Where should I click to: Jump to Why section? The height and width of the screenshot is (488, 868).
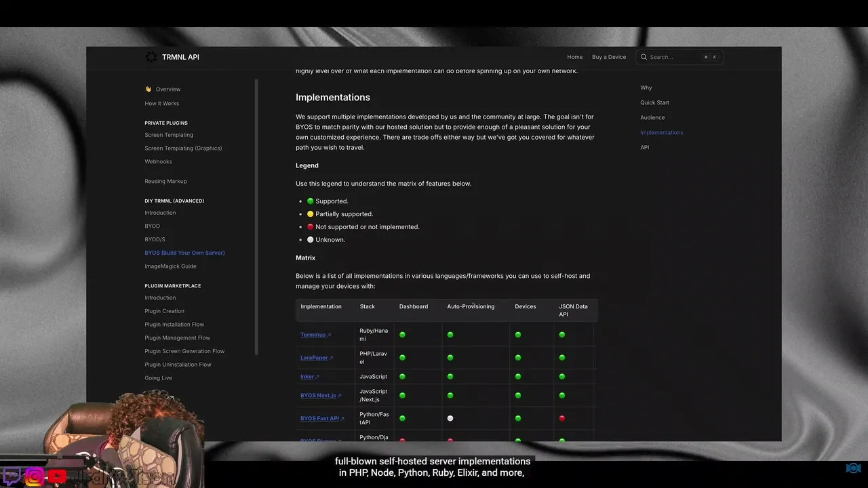coord(646,87)
